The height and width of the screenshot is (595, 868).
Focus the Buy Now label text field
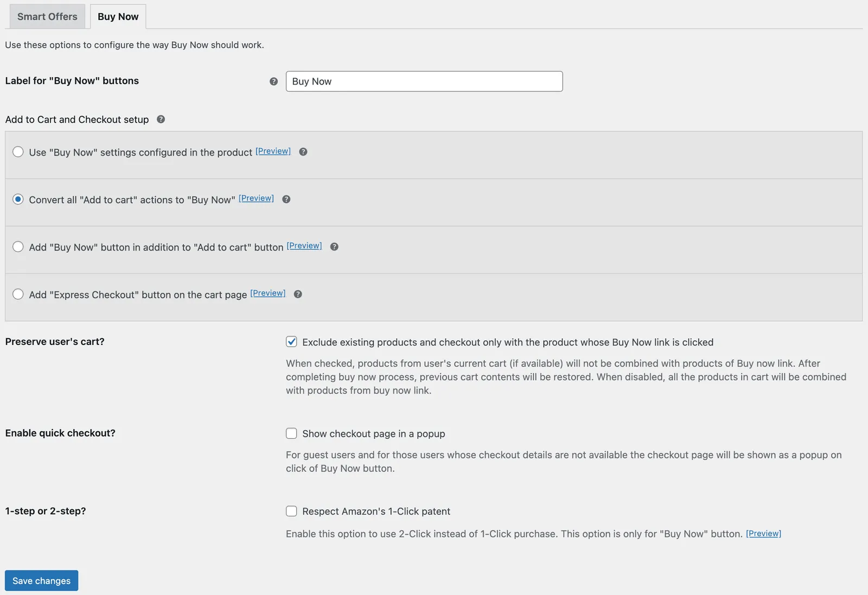[424, 81]
